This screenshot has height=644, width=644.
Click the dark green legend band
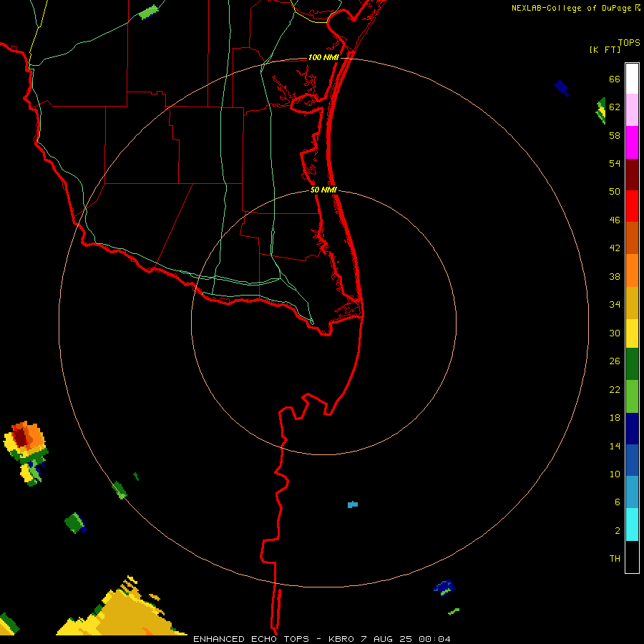pos(632,364)
